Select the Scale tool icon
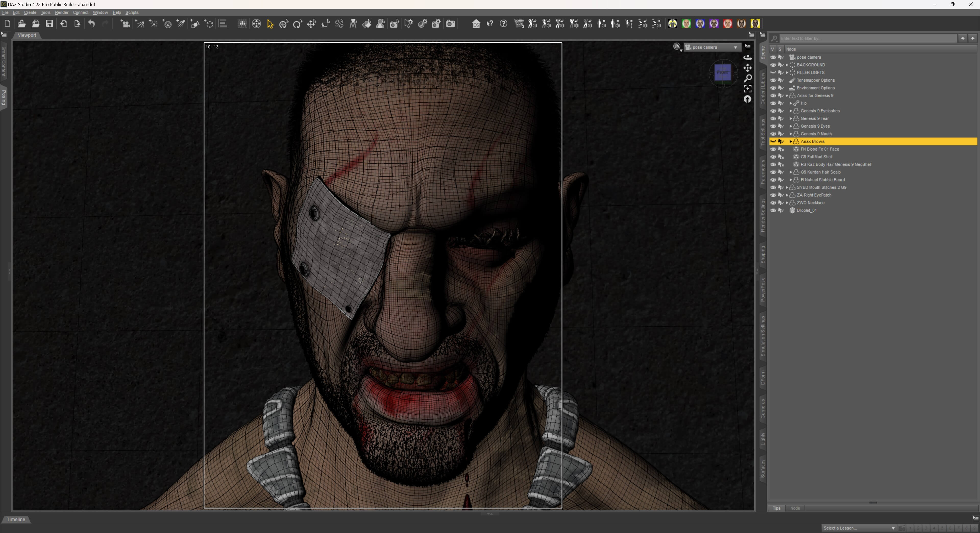This screenshot has height=533, width=980. coord(325,24)
